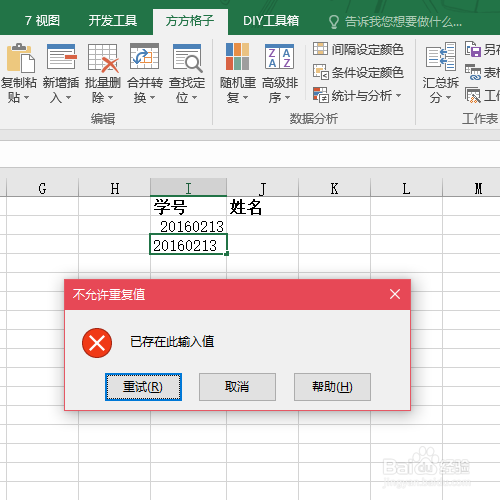Click the 重试(R) button

[x=143, y=387]
